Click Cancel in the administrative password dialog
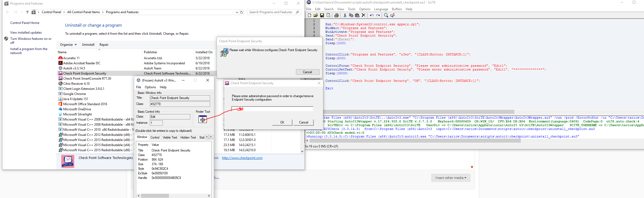 304,122
